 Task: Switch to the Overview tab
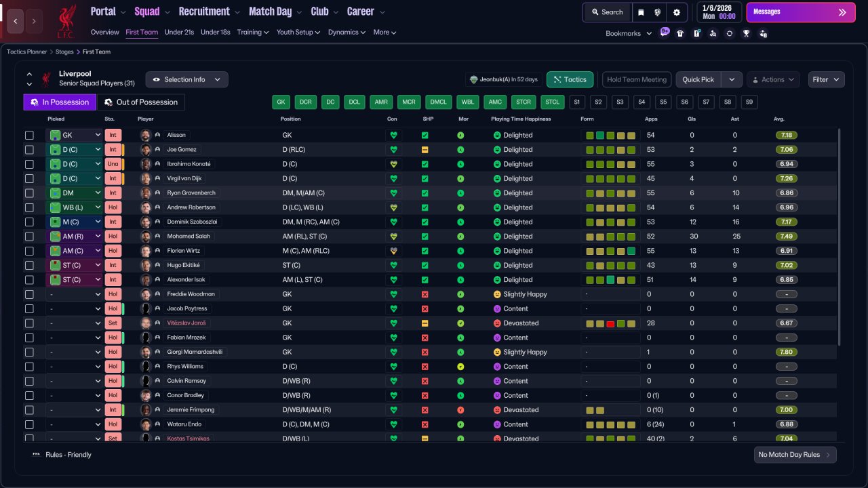(x=104, y=32)
